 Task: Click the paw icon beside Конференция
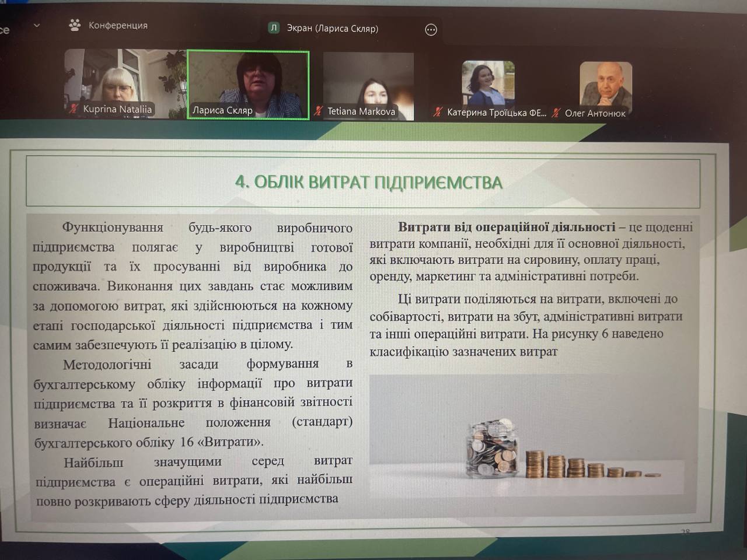(x=75, y=25)
